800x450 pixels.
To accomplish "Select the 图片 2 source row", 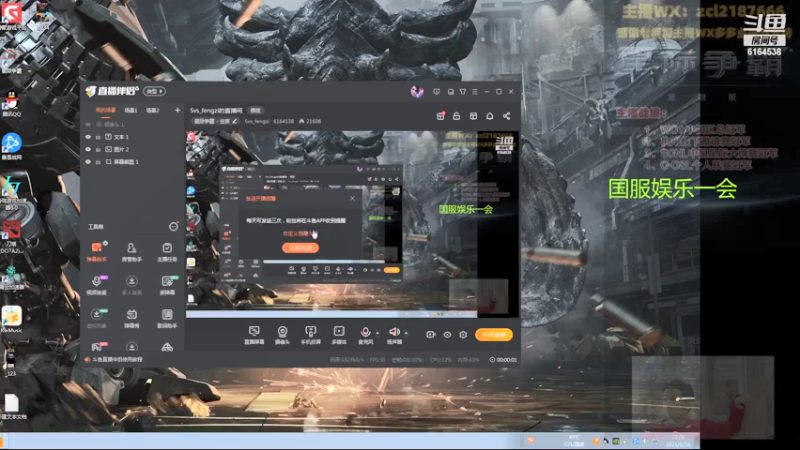I will 133,149.
